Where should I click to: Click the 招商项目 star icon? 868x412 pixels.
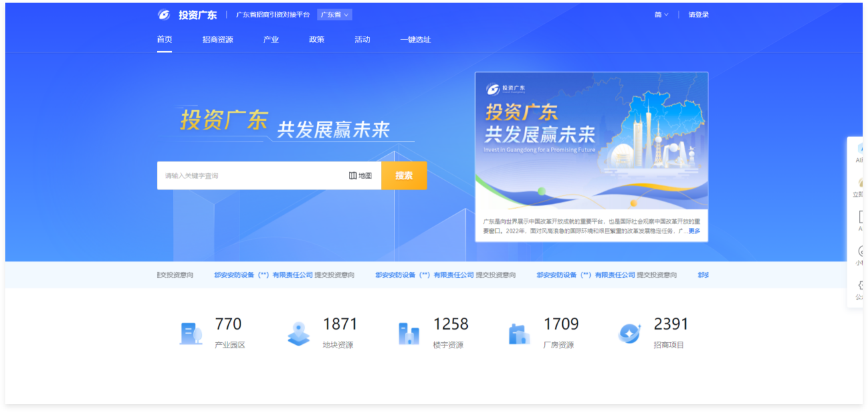point(629,333)
